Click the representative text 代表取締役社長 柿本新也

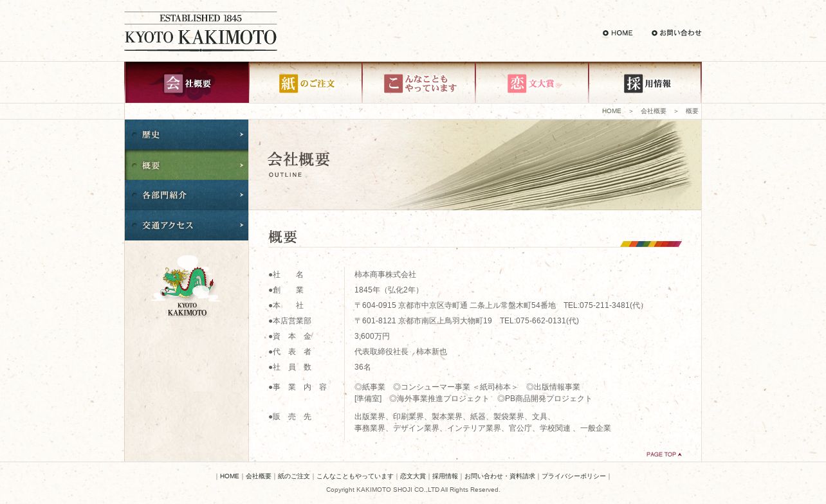click(x=401, y=352)
